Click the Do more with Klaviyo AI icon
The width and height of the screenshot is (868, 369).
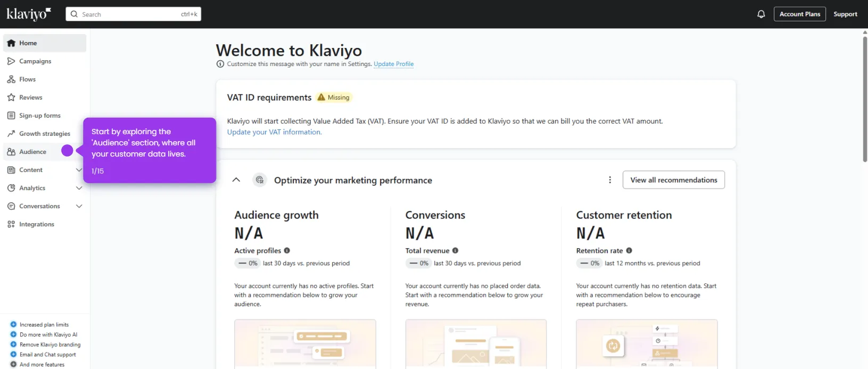[14, 334]
